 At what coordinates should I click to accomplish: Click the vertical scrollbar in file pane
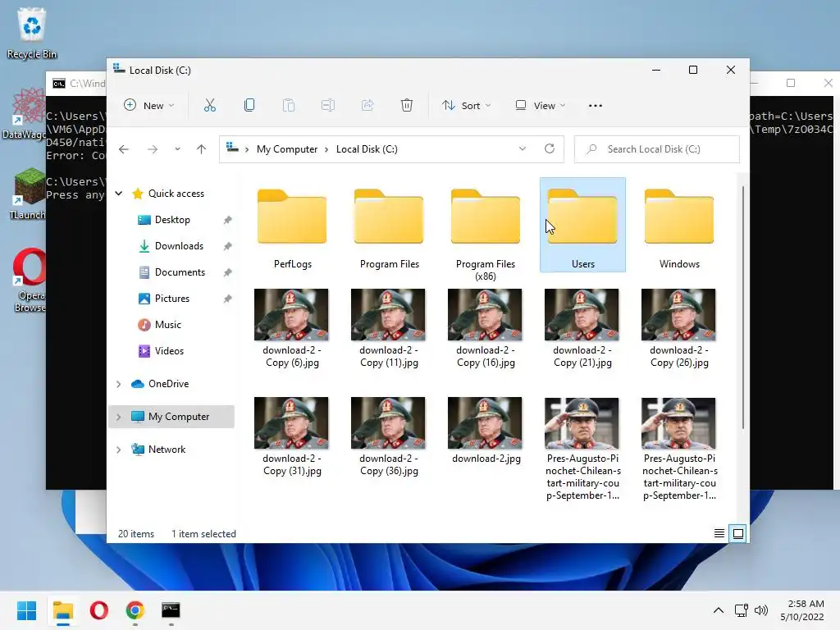point(743,307)
